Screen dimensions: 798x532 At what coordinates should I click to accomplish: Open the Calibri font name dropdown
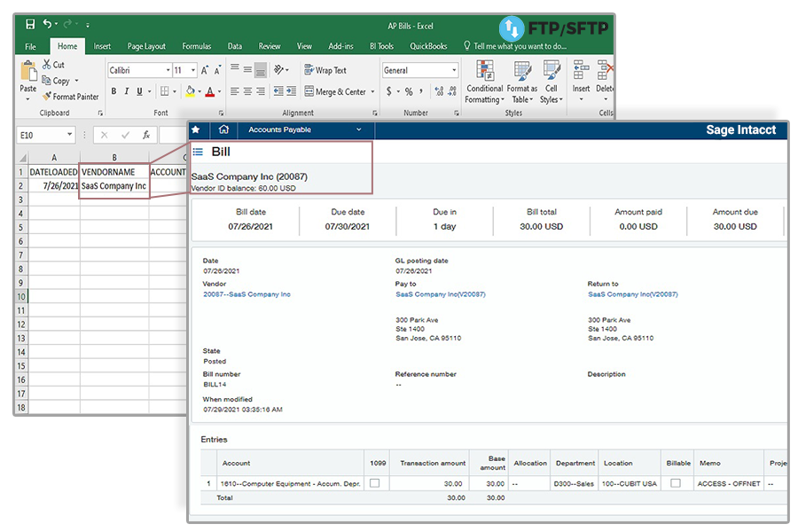(168, 70)
